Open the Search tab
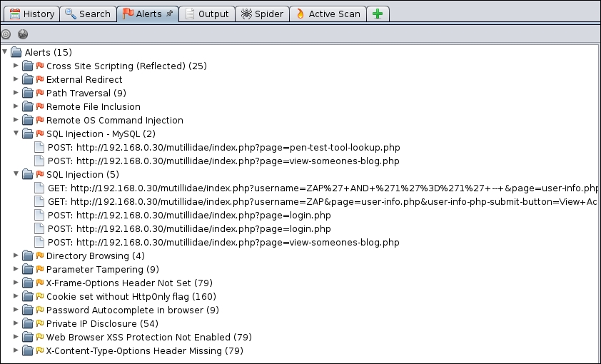Screen dimensions: 601x364 coord(88,14)
